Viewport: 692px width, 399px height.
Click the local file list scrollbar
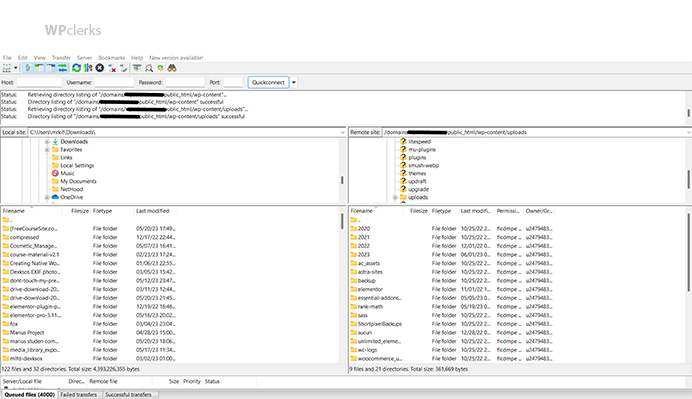pyautogui.click(x=342, y=222)
